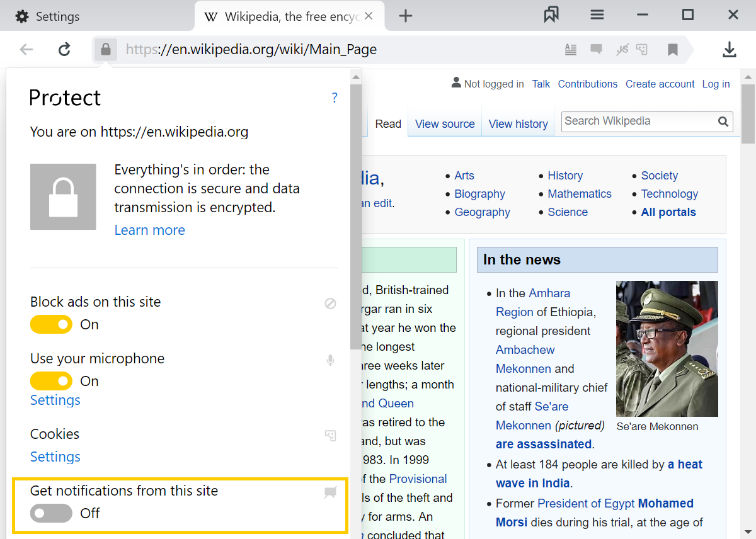Open the heat wave in India link
756x539 pixels.
click(x=599, y=474)
